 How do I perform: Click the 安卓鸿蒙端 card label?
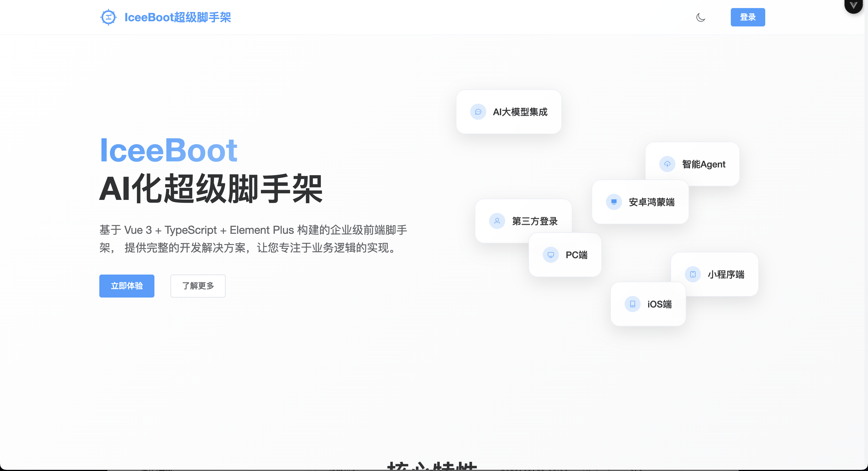pos(652,202)
